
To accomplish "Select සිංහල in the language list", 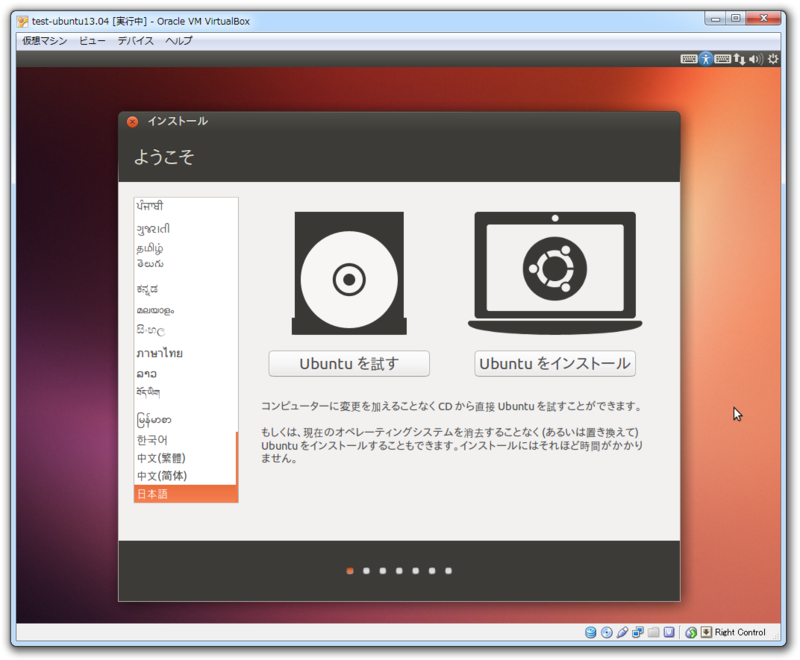I will 186,331.
